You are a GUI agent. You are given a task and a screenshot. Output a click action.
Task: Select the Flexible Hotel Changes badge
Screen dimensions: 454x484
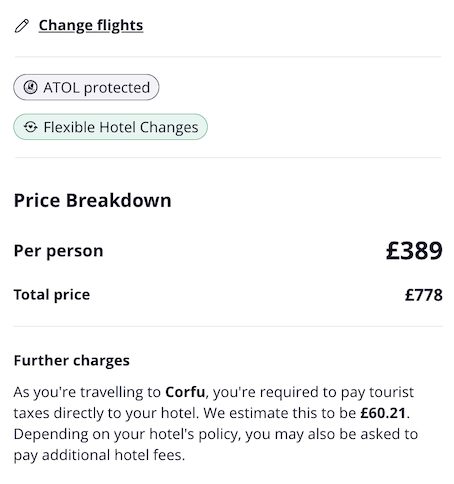[x=110, y=127]
